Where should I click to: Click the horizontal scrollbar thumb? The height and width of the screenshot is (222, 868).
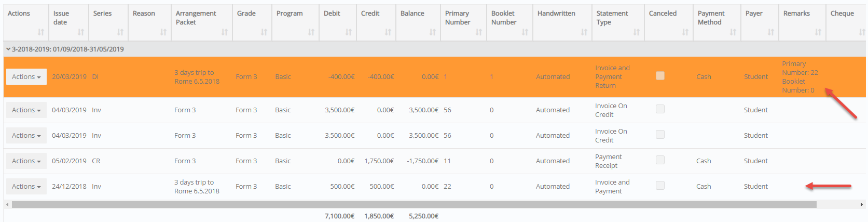pos(414,205)
